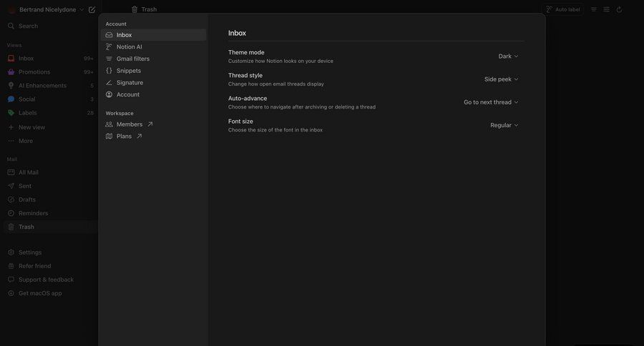Select the Inbox tab in settings
This screenshot has width=644, height=346.
point(124,35)
